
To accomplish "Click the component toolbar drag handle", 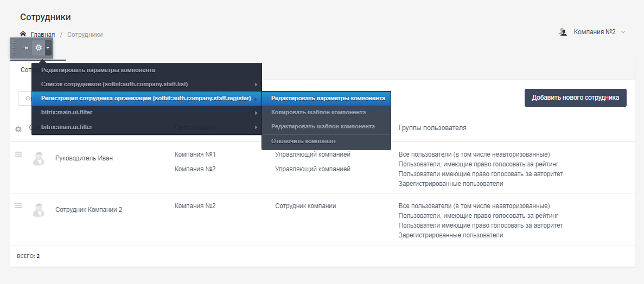I will [x=14, y=48].
